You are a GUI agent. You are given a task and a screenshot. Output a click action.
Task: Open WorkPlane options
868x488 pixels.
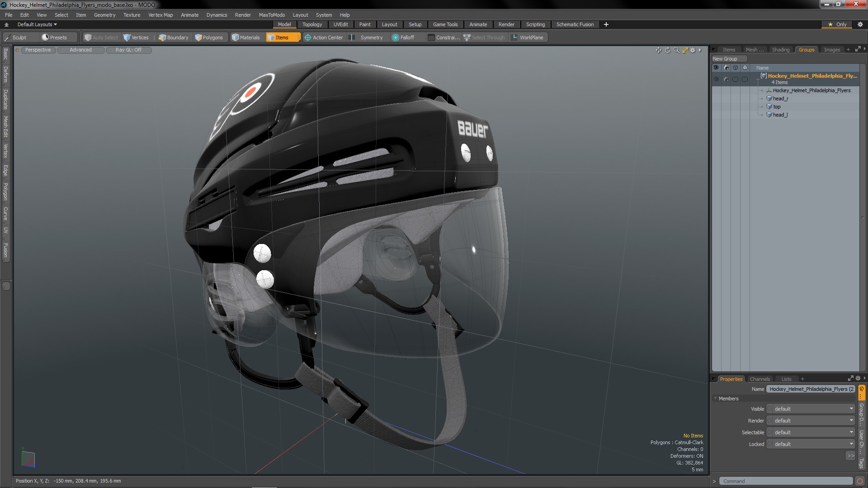point(528,38)
